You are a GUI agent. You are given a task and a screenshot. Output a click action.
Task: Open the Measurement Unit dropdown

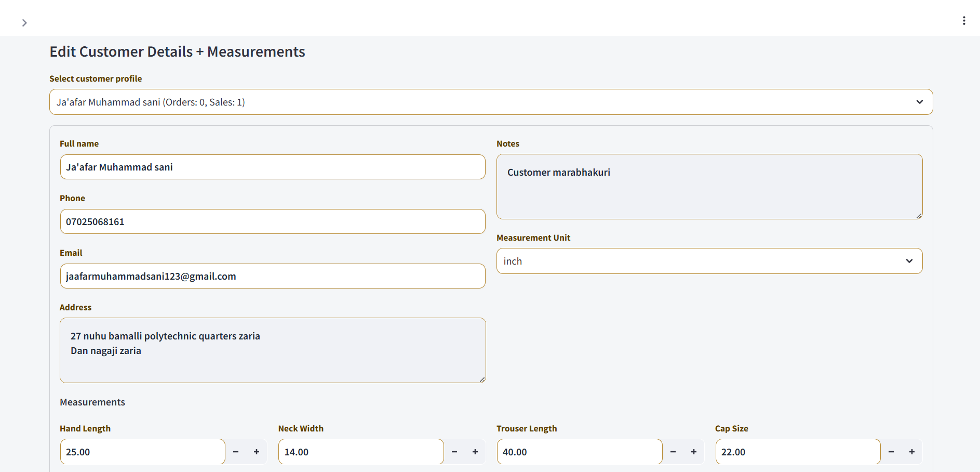[x=709, y=260]
